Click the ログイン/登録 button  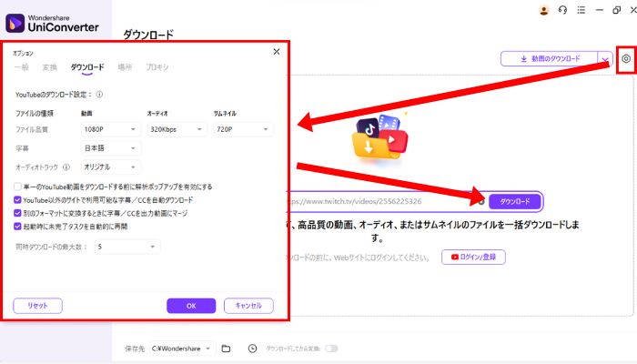point(474,257)
